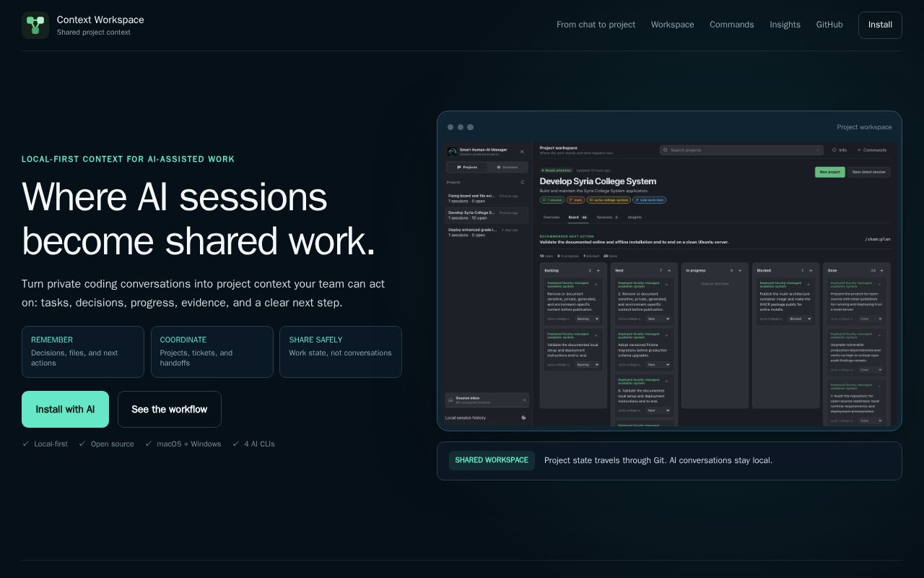Screen dimensions: 924x578
Task: Select Sessions tab next to Board tab
Action: [607, 217]
